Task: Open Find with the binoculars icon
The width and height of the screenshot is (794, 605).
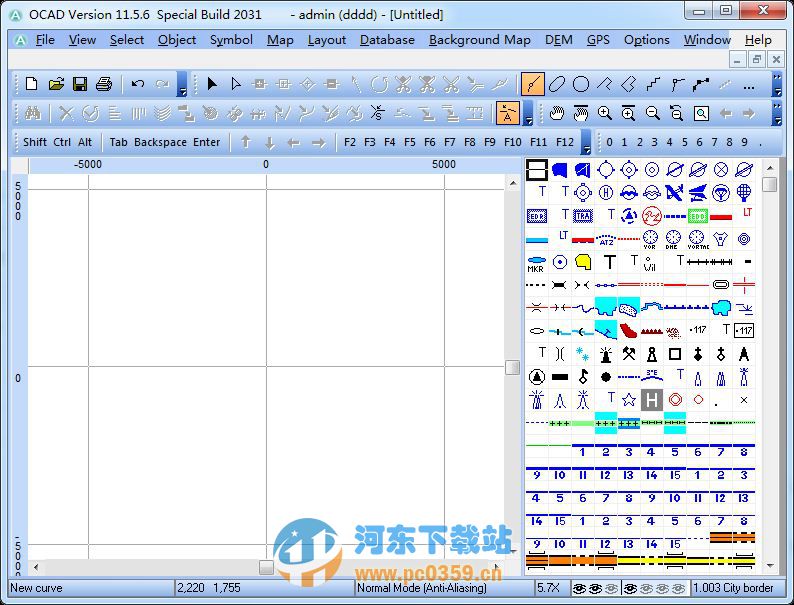Action: point(33,113)
